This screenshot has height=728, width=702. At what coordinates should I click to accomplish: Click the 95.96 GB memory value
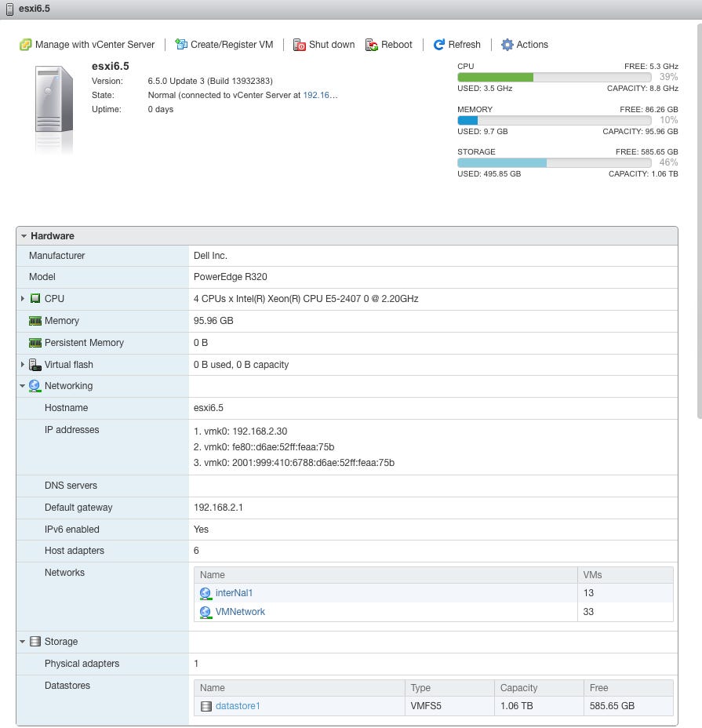pos(213,321)
